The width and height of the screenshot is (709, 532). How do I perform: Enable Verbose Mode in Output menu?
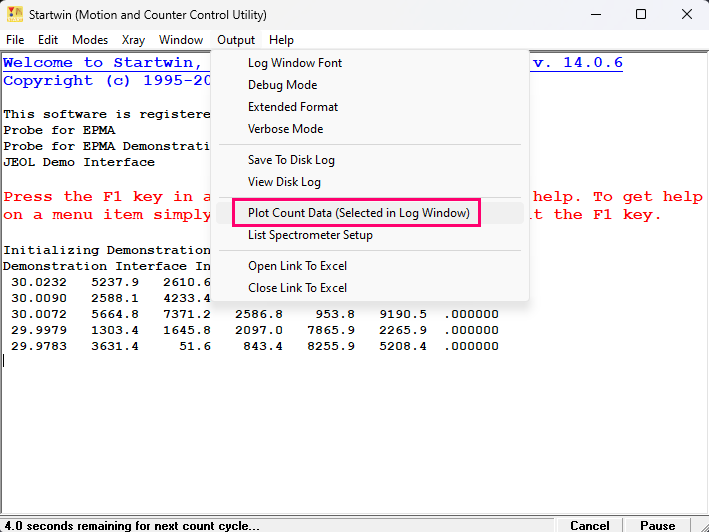(285, 129)
